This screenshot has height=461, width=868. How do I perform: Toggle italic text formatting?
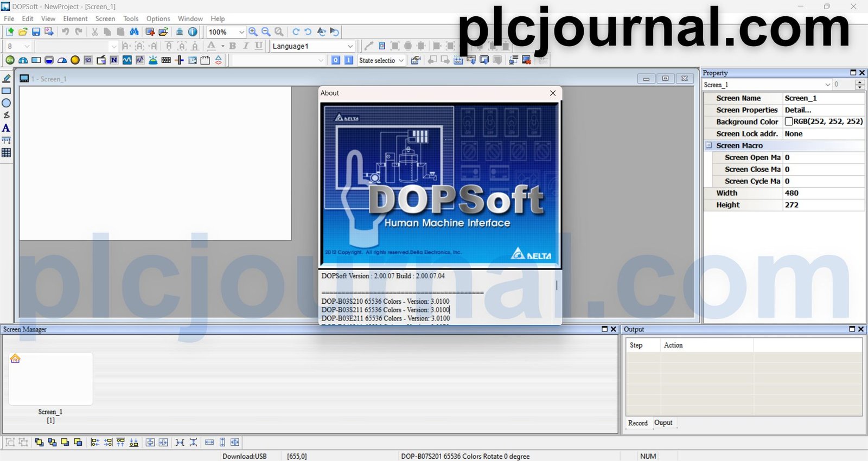pos(246,46)
